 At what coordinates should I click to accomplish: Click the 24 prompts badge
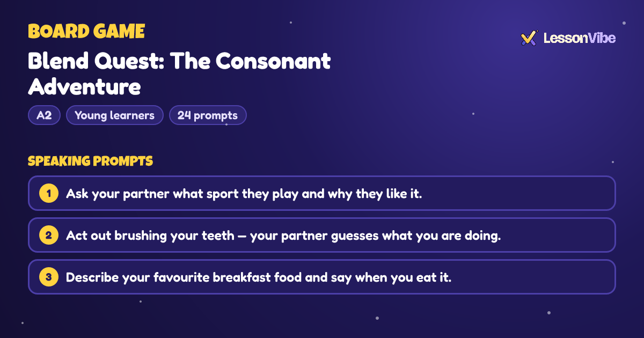click(208, 115)
